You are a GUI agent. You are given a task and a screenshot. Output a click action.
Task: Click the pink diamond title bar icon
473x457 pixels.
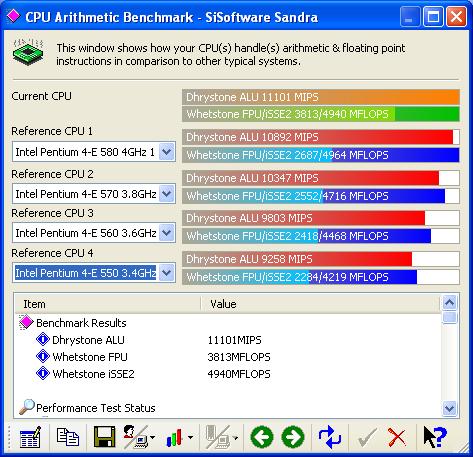click(x=13, y=16)
